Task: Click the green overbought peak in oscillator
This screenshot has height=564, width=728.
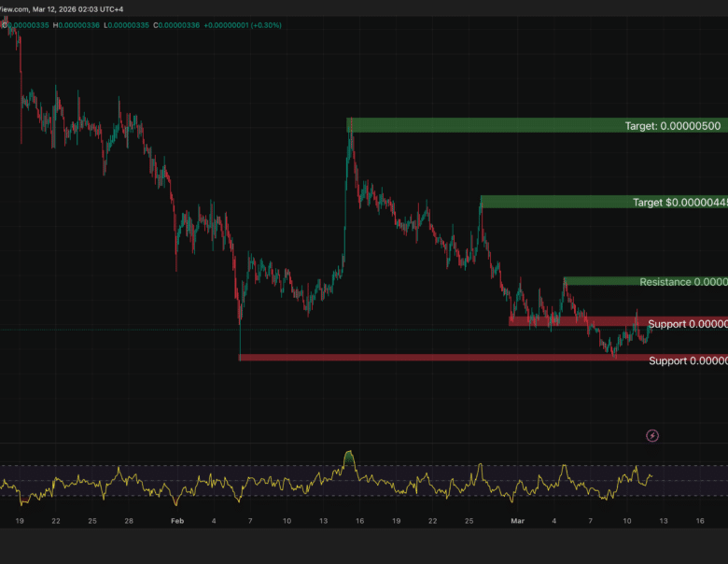Action: (x=350, y=458)
